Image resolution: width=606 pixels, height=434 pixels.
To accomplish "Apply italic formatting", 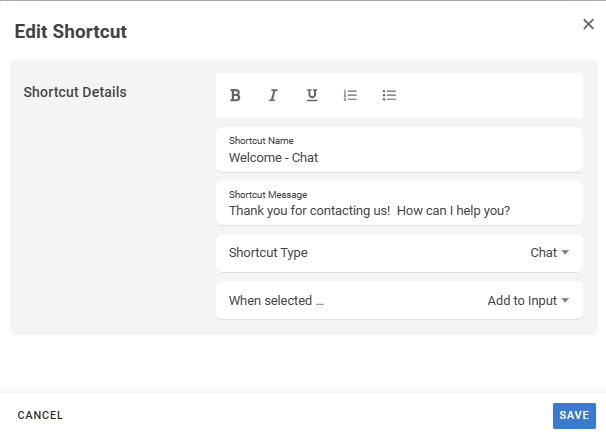I will (x=272, y=95).
